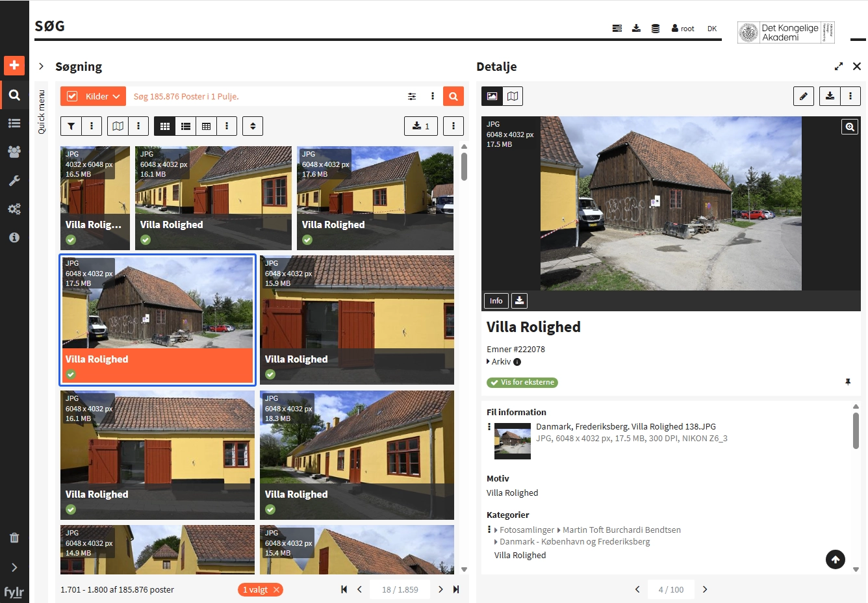Collapse the Søgning panel chevron
Viewport: 868px width, 603px height.
click(x=41, y=66)
